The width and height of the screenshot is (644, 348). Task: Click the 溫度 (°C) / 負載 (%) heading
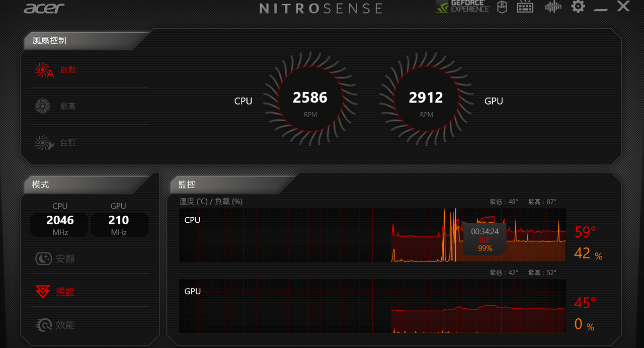(211, 201)
